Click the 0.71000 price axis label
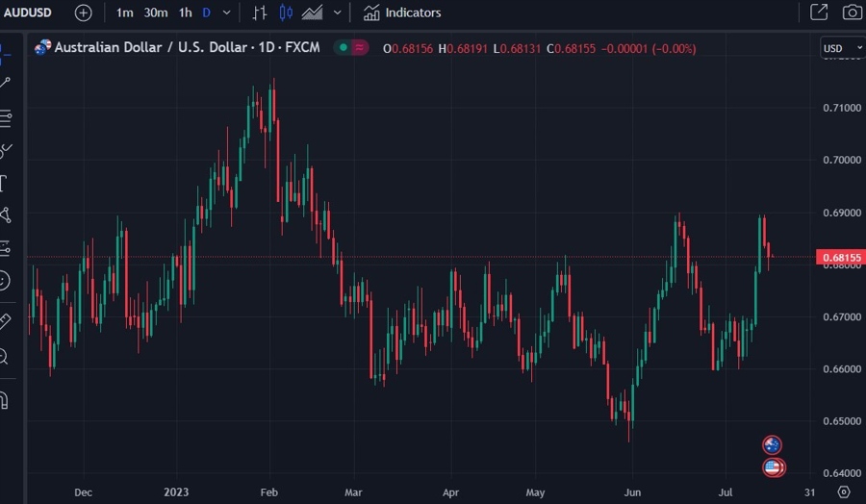The width and height of the screenshot is (866, 504). [842, 108]
